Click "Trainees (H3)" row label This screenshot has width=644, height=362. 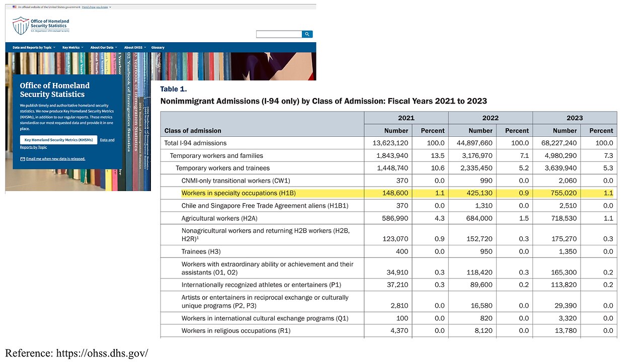pos(201,251)
